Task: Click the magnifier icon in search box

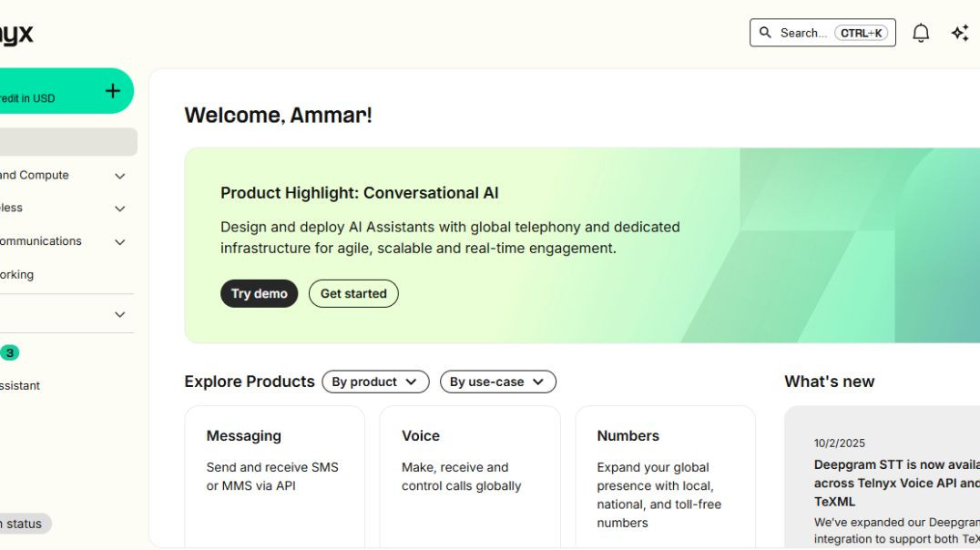Action: click(765, 33)
